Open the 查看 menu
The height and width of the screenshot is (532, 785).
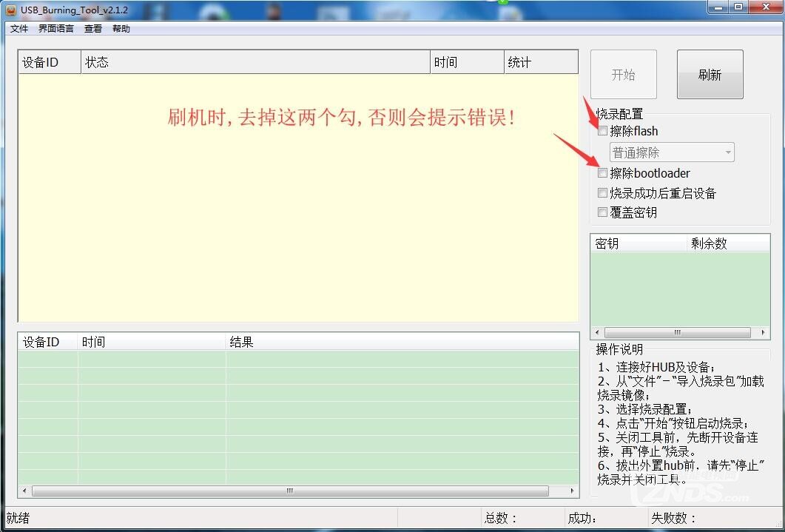pyautogui.click(x=92, y=28)
